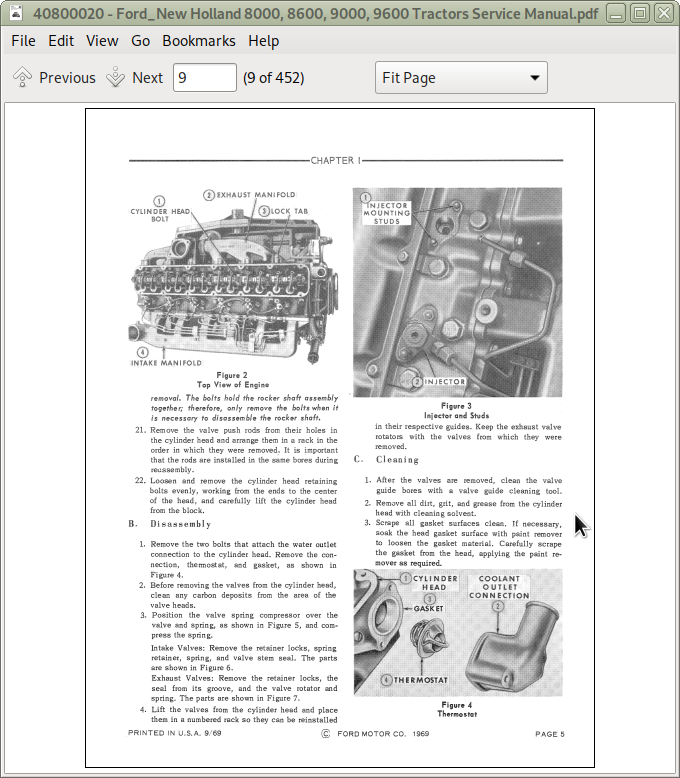Click Cleaning step 3 'Scrape all gasket surfaces'
The height and width of the screenshot is (778, 680).
[x=463, y=543]
